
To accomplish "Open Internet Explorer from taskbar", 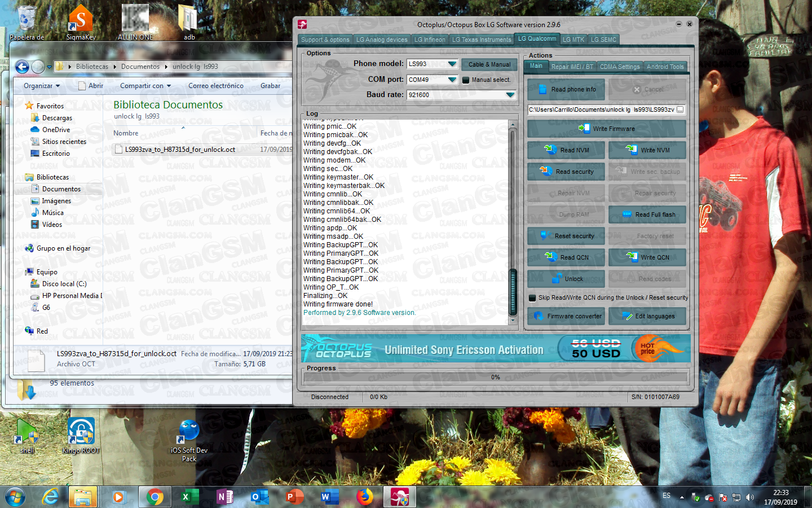I will coord(50,497).
